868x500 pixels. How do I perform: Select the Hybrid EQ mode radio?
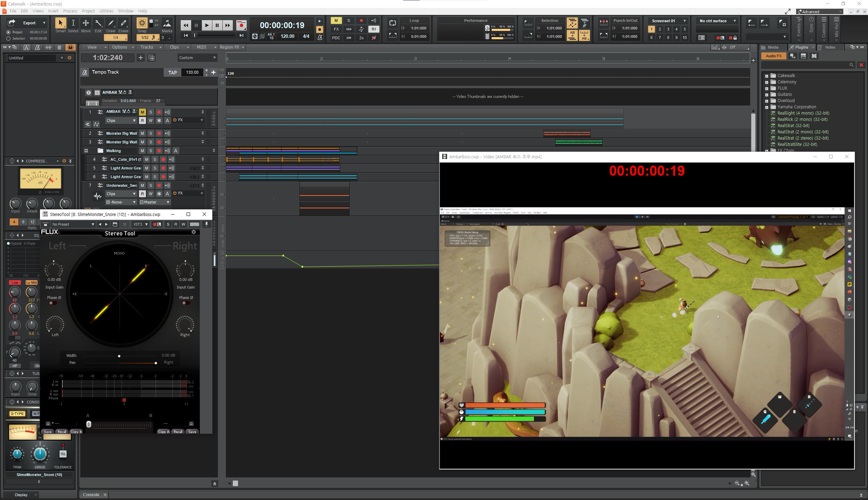[8, 243]
